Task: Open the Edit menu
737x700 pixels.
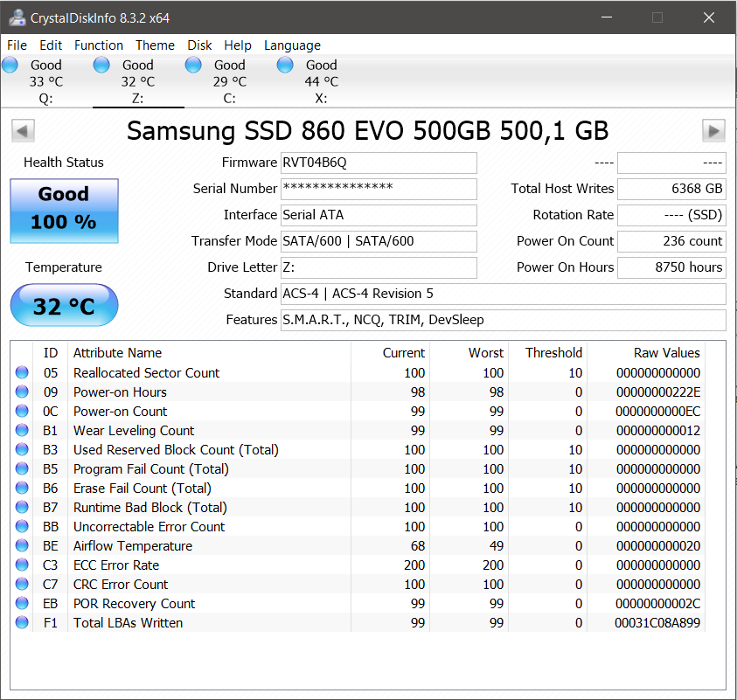Action: click(51, 45)
